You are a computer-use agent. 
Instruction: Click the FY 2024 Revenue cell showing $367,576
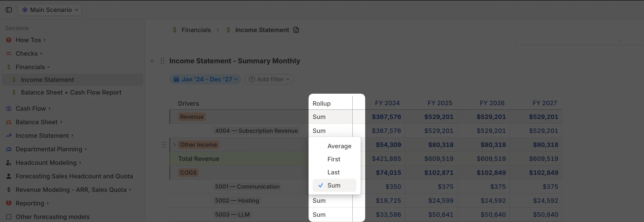click(387, 117)
